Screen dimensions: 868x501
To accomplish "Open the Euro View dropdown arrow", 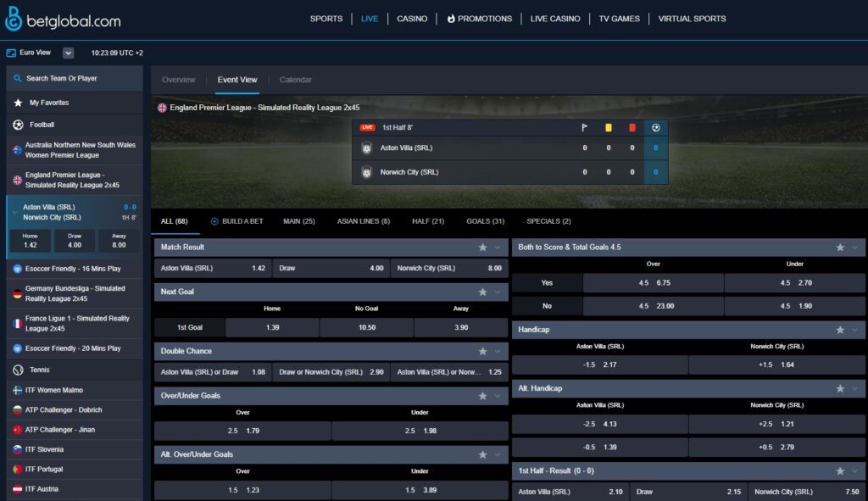I will [68, 53].
